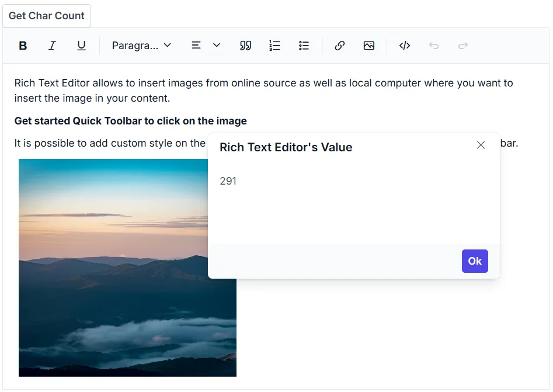Image resolution: width=553 pixels, height=392 pixels.
Task: Switch to source code view
Action: [405, 46]
